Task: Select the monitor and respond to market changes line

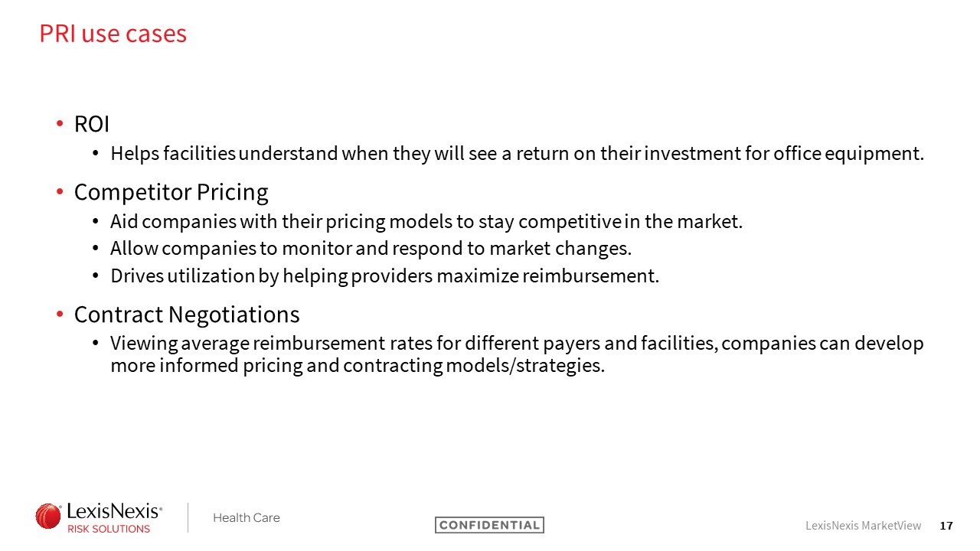Action: (371, 249)
